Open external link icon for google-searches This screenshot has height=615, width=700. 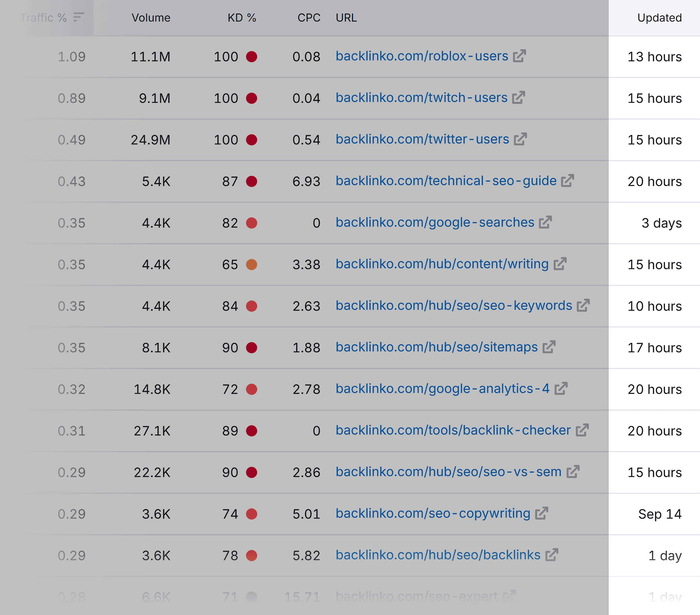pos(545,222)
